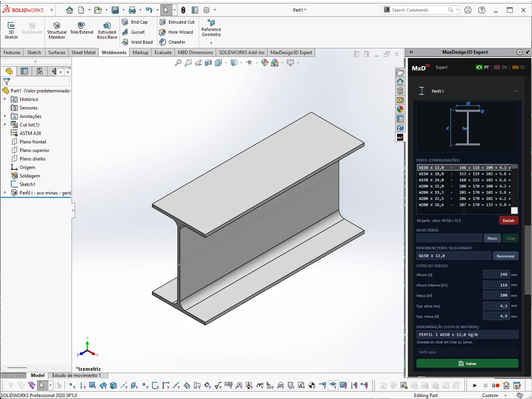Open the Evaluate tab
Viewport: 532px width, 399px height.
163,53
